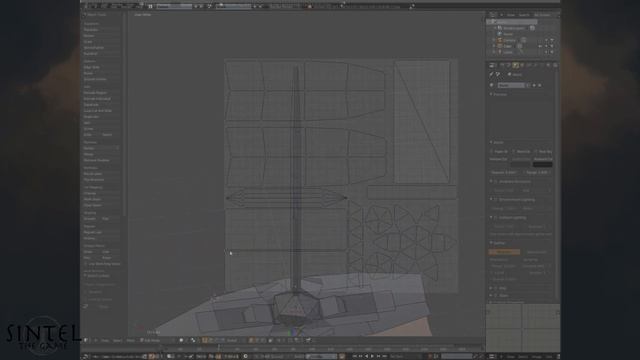Screen dimensions: 640x360
Task: Open the Select menu in 3D viewport header
Action: point(118,340)
